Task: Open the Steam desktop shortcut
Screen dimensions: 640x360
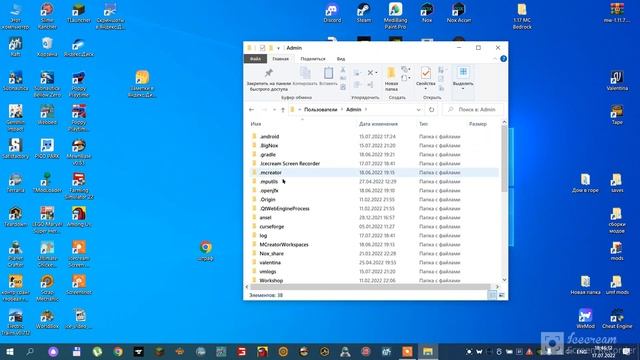Action: pyautogui.click(x=363, y=13)
